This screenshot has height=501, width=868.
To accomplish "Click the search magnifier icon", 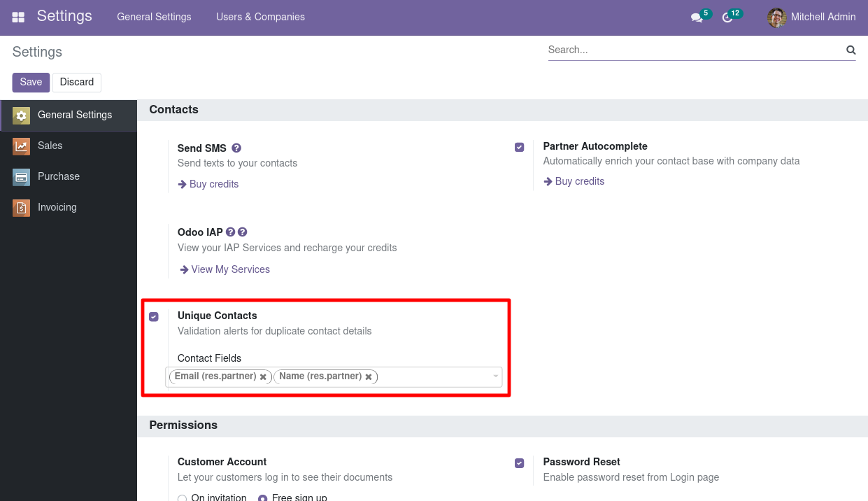I will click(x=851, y=50).
